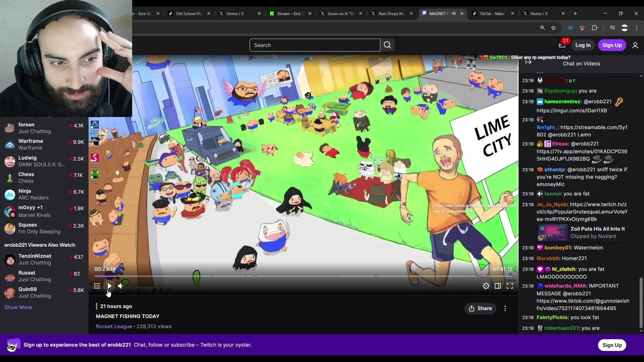Click Sign Up in the top bar
The height and width of the screenshot is (362, 644).
(x=612, y=45)
